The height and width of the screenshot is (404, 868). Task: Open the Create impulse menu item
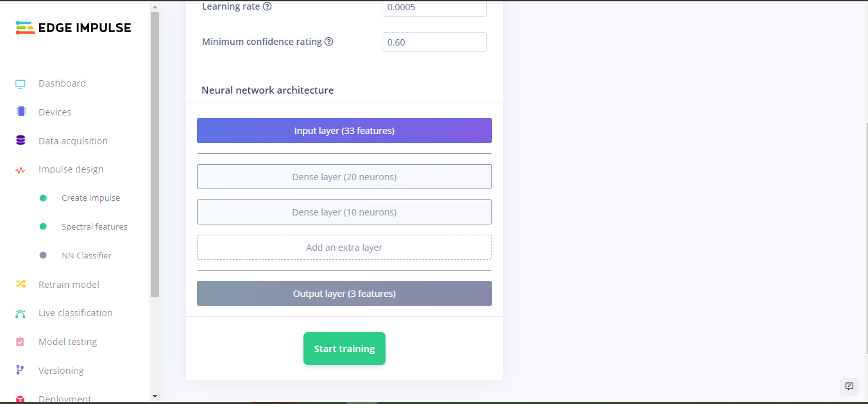coord(90,198)
